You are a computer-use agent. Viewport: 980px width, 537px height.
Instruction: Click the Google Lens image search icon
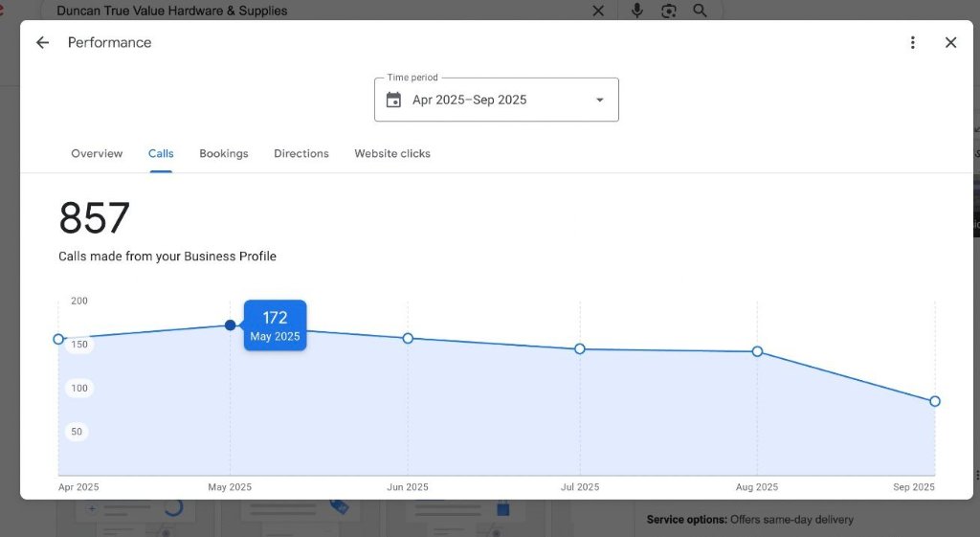669,11
